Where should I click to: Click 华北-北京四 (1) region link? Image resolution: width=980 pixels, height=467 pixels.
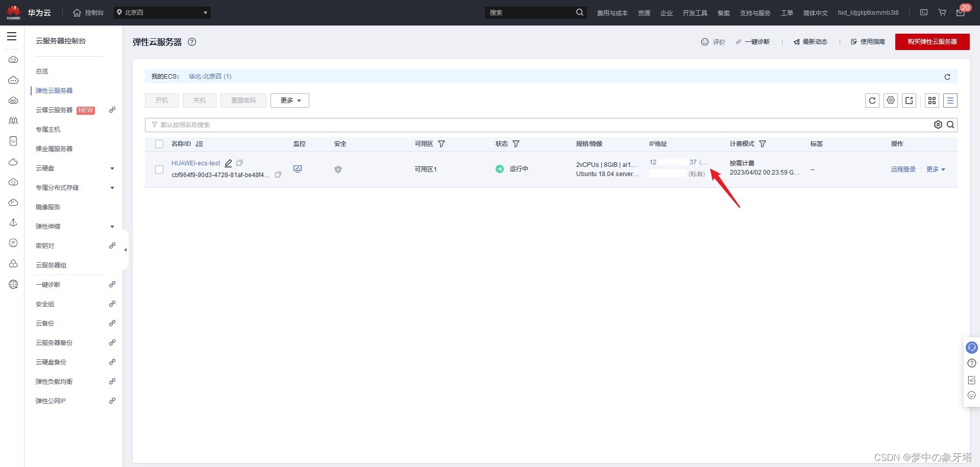click(210, 77)
